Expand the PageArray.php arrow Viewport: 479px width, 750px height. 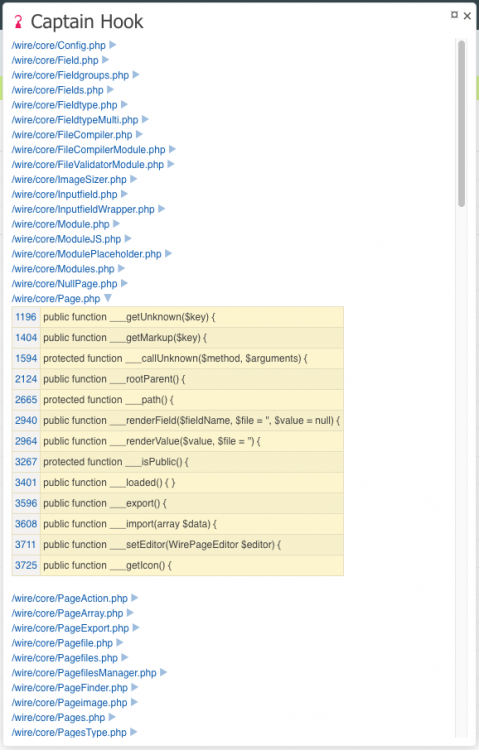point(130,613)
